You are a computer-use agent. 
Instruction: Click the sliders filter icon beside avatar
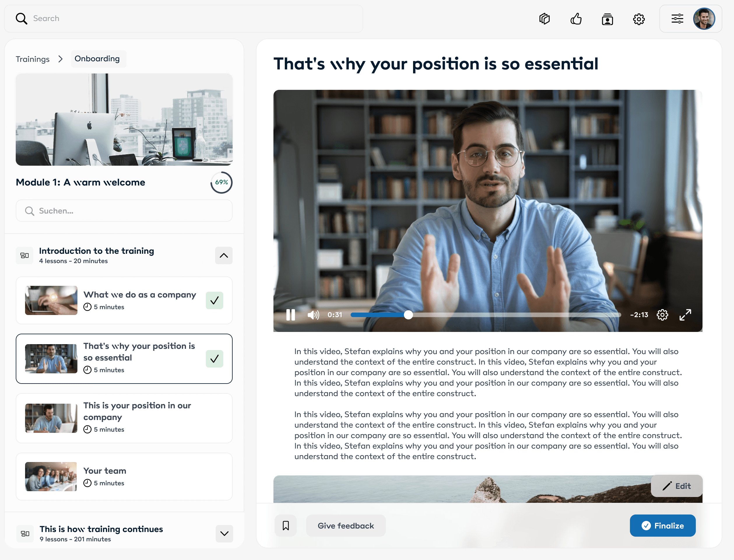(677, 19)
